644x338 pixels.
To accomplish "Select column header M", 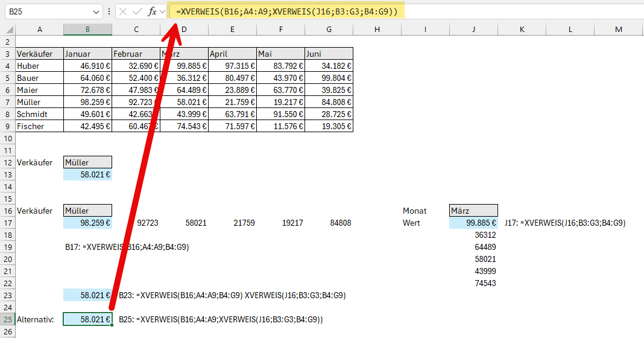I will (619, 30).
